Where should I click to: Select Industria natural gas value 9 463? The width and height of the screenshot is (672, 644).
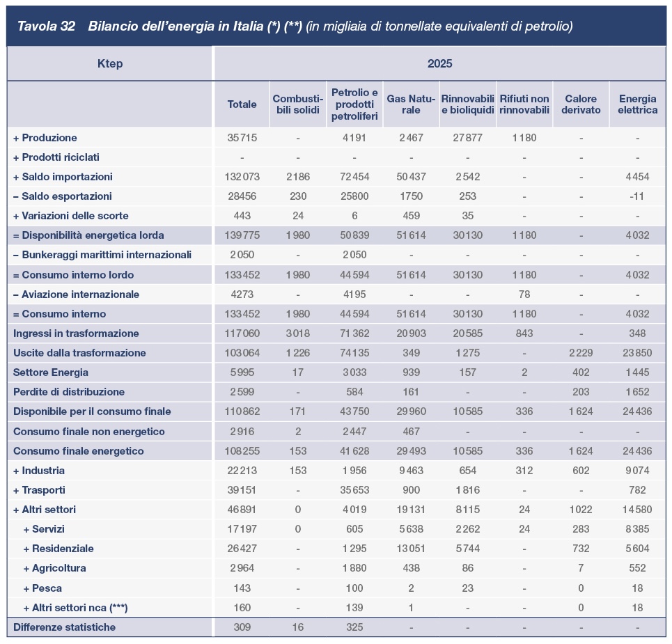tap(411, 471)
